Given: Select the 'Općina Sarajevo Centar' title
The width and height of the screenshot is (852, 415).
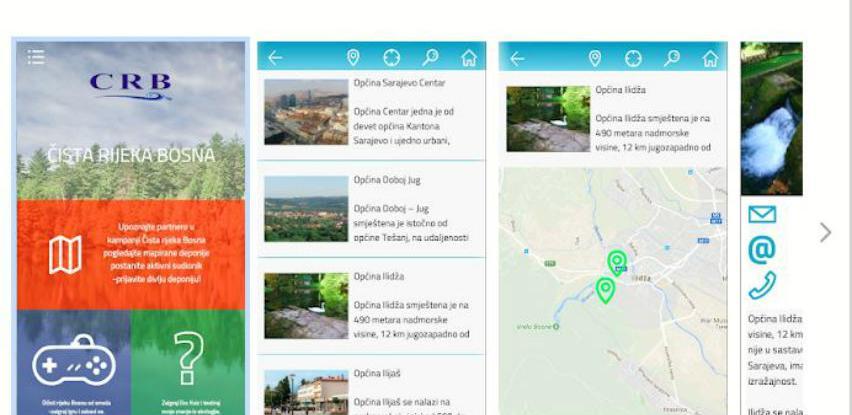Looking at the screenshot, I should coord(399,83).
